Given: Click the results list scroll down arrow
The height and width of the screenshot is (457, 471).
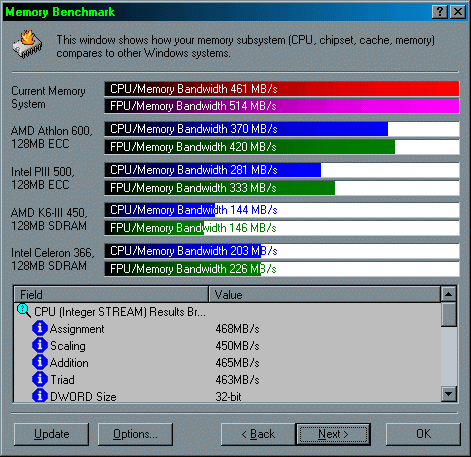Looking at the screenshot, I should point(448,394).
